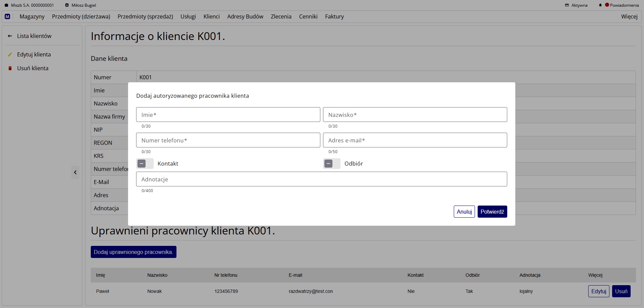Focus the Adres e-mail field
Image resolution: width=644 pixels, height=308 pixels.
pos(415,140)
